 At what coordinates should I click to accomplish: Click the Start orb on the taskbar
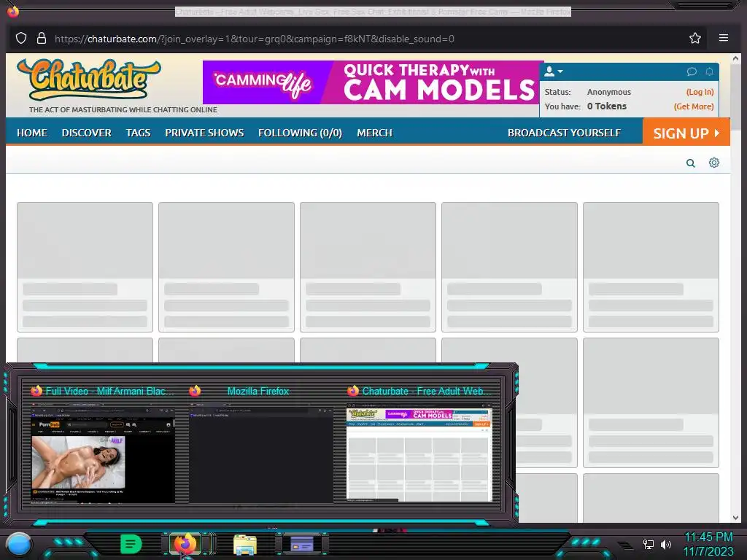pos(19,544)
